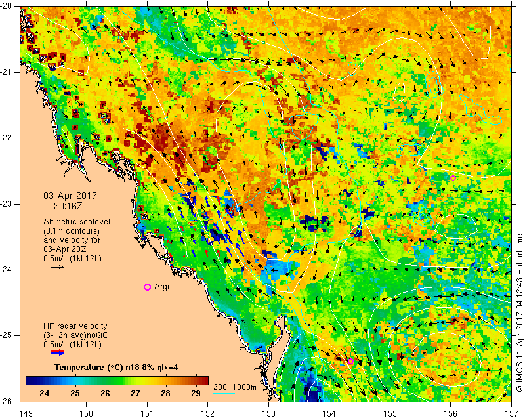Click the '-20' latitude axis label
This screenshot has height=420, width=525.
pos(6,7)
